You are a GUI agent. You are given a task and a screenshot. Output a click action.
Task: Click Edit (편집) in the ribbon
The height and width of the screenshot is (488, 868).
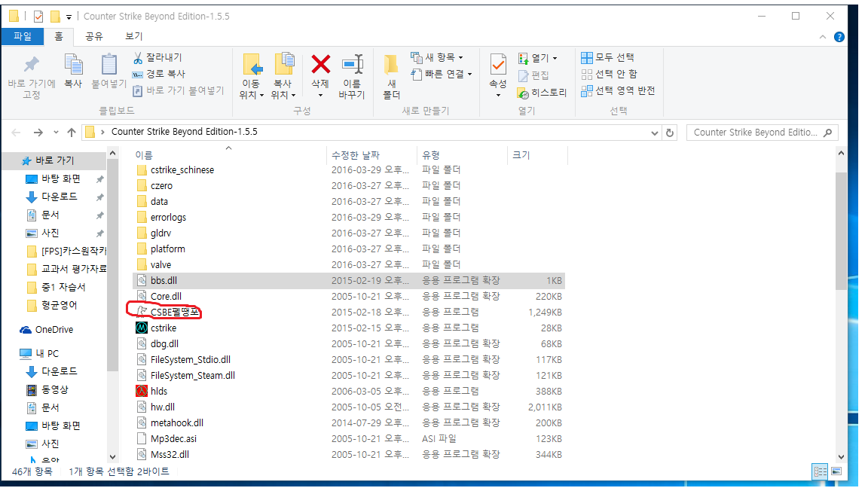pyautogui.click(x=533, y=75)
